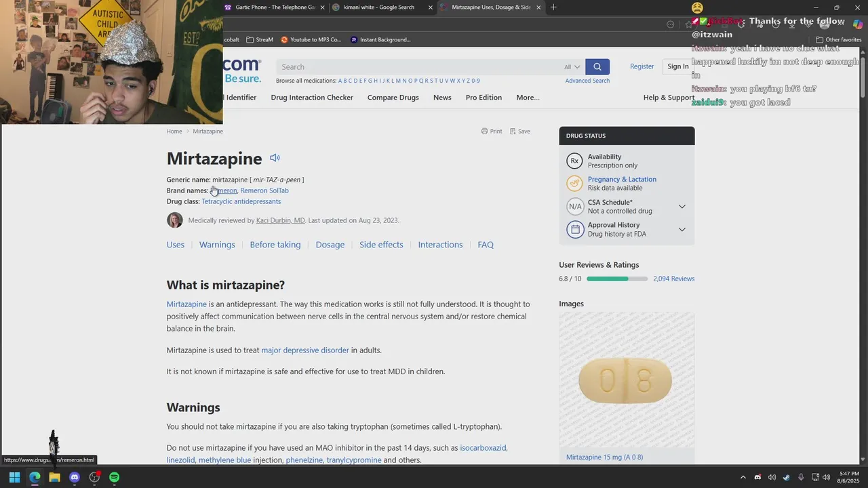868x488 pixels.
Task: Open the Windows Start menu
Action: (14, 477)
